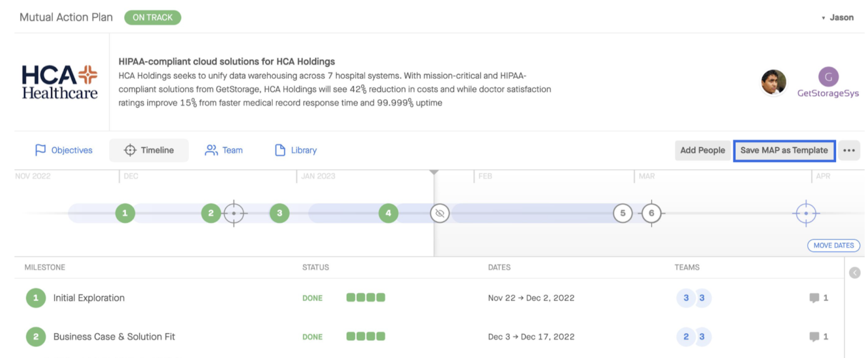Click the hidden-eye marker on timeline
This screenshot has height=358, width=868.
coord(440,213)
